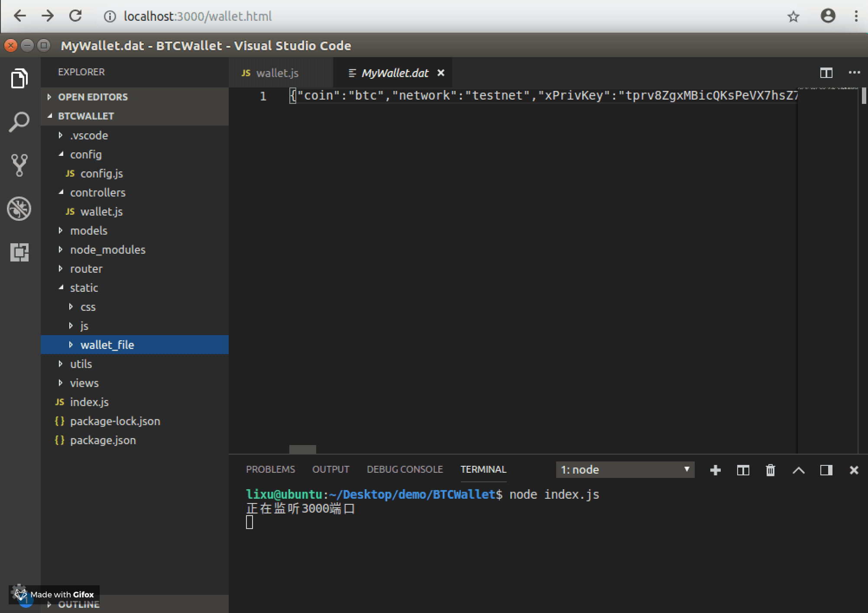Screen dimensions: 868x613
Task: Open editor More Actions menu
Action: click(x=854, y=73)
